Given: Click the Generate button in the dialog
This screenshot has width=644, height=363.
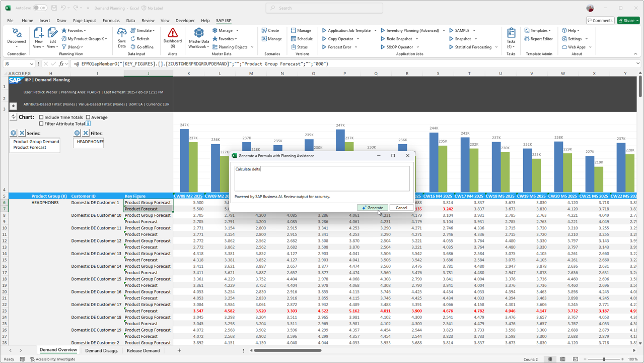Looking at the screenshot, I should point(372,208).
